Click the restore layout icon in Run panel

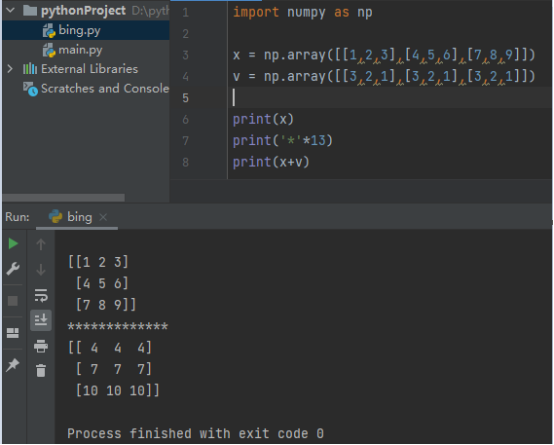pos(13,333)
